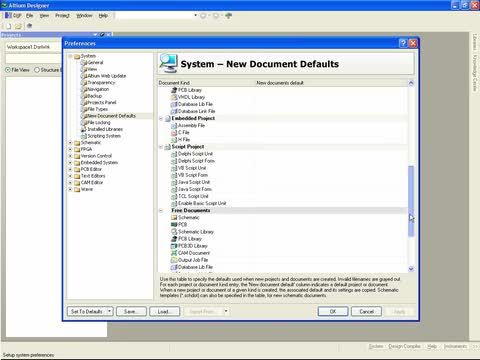Click the document list scroll up arrow
Viewport: 480px width, 360px height.
[x=411, y=83]
